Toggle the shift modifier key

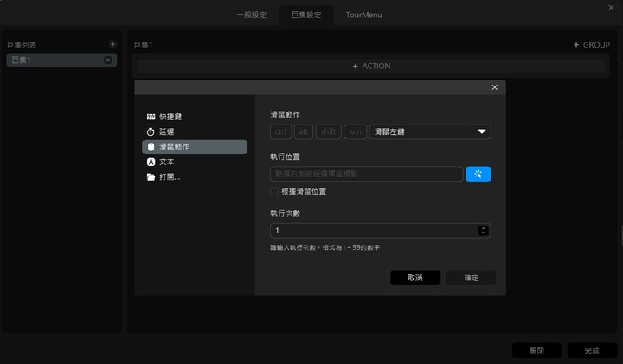328,131
